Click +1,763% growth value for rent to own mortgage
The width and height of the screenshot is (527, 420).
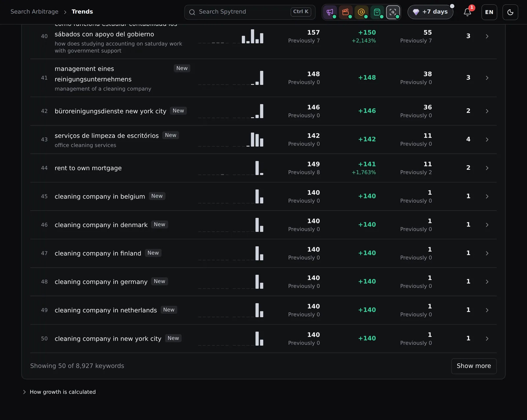(x=364, y=172)
